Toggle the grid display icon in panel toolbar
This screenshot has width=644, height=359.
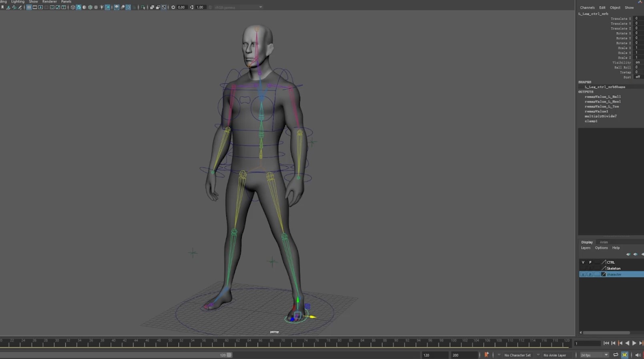coord(29,7)
